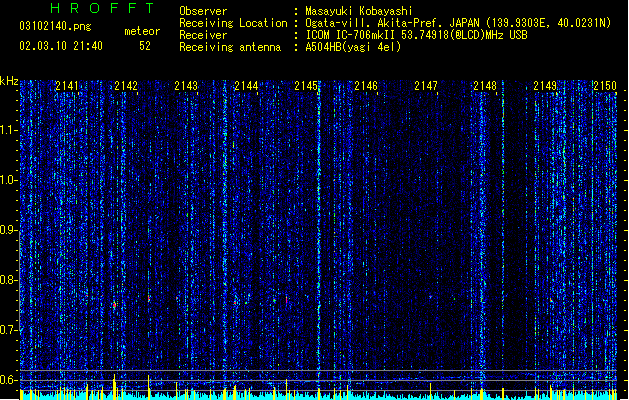Click the 2143 time marker
This screenshot has height=400, width=629.
coord(186,86)
